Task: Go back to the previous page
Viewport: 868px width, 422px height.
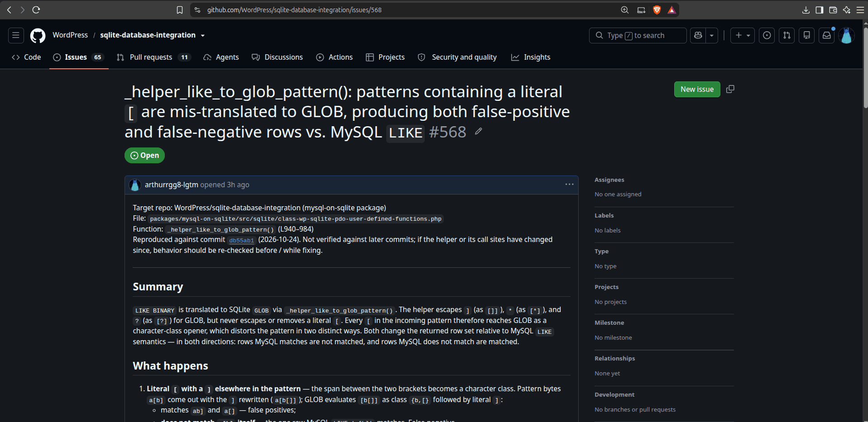Action: tap(9, 10)
